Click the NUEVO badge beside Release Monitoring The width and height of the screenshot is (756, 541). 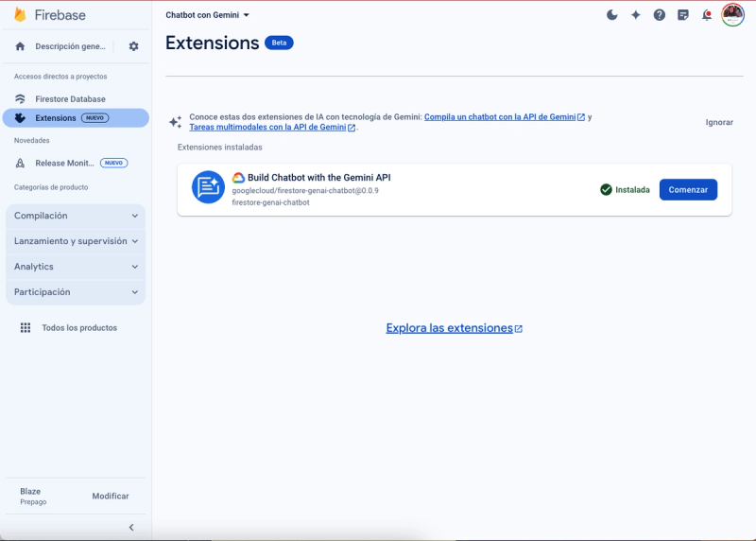113,163
